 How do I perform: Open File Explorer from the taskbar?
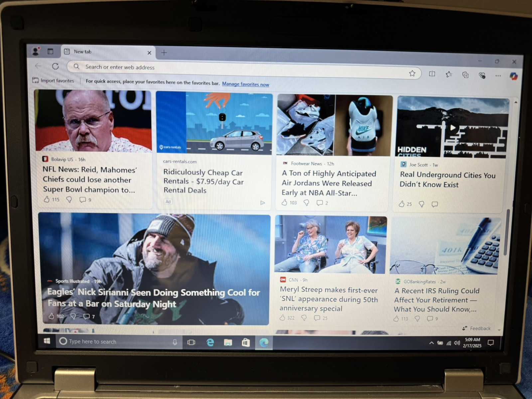click(228, 342)
